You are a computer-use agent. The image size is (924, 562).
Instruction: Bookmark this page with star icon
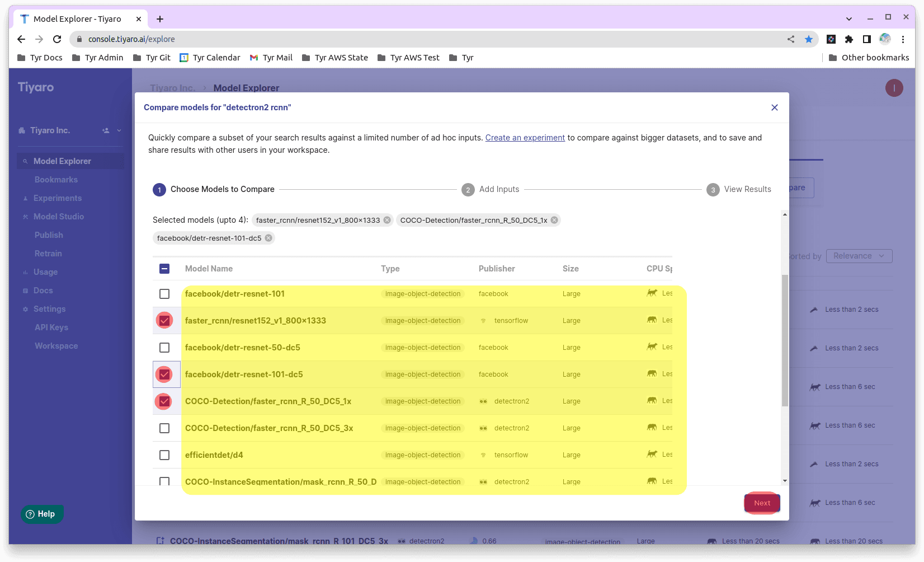click(x=809, y=39)
